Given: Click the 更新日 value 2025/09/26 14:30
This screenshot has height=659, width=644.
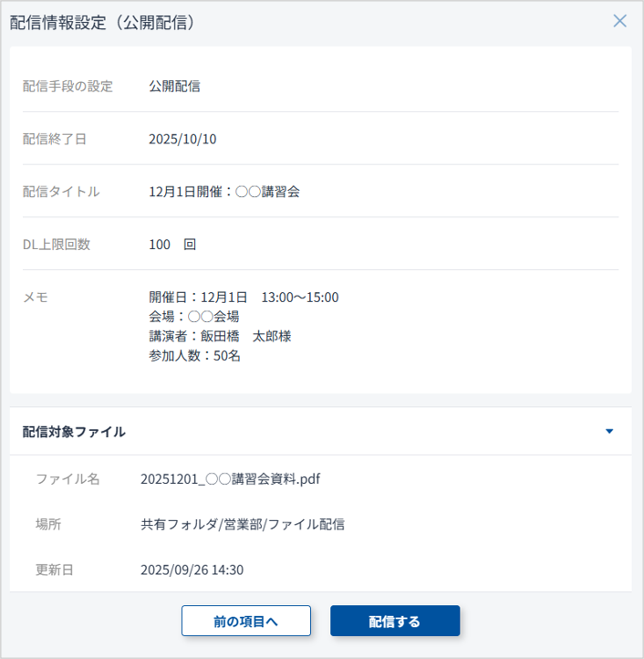Looking at the screenshot, I should [x=192, y=570].
